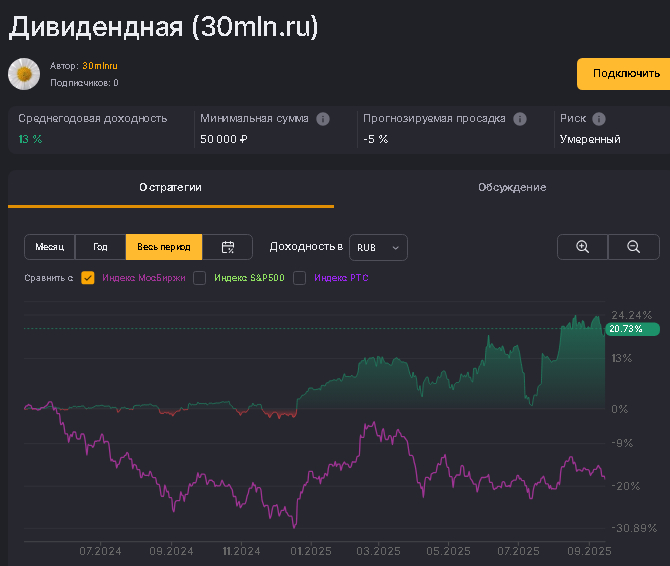The height and width of the screenshot is (566, 670).
Task: Click info icon next to Прогнозируемая просадка
Action: click(x=520, y=119)
